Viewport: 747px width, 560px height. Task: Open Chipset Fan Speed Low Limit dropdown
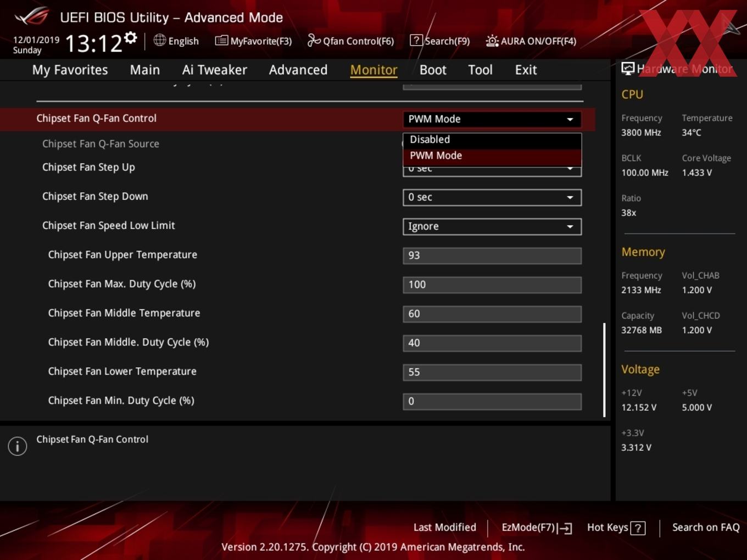pos(492,226)
